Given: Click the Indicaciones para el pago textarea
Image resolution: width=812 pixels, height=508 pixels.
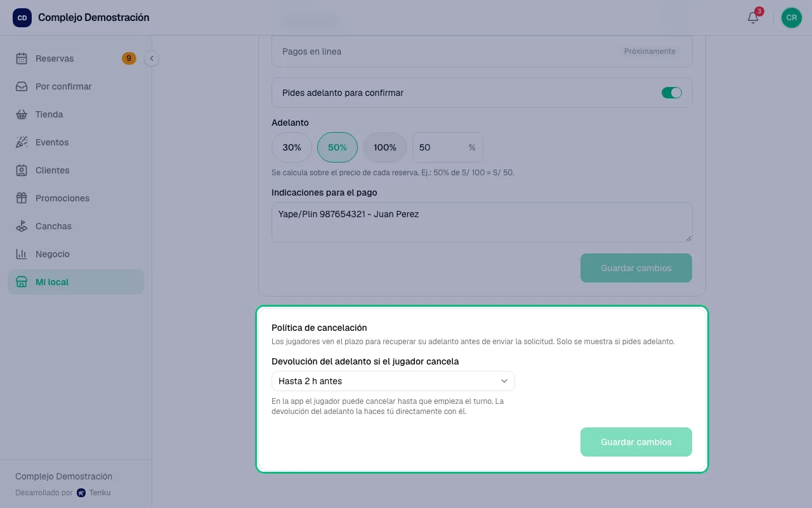Looking at the screenshot, I should coord(482,222).
